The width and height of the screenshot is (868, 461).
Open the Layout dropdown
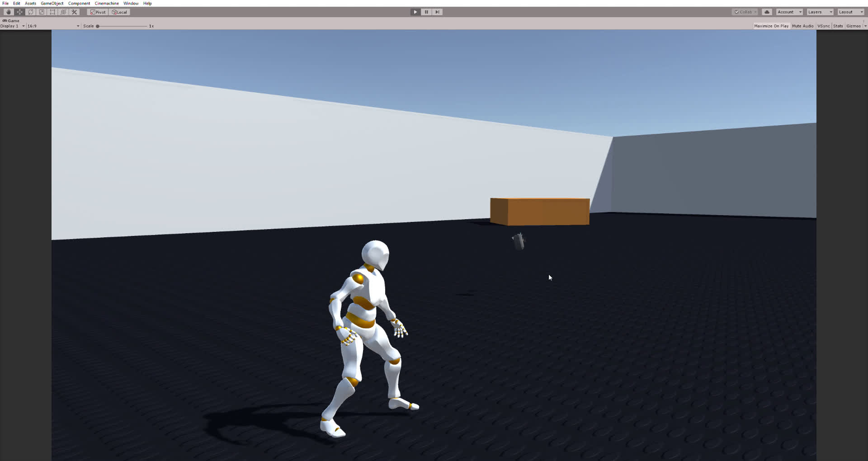click(851, 12)
